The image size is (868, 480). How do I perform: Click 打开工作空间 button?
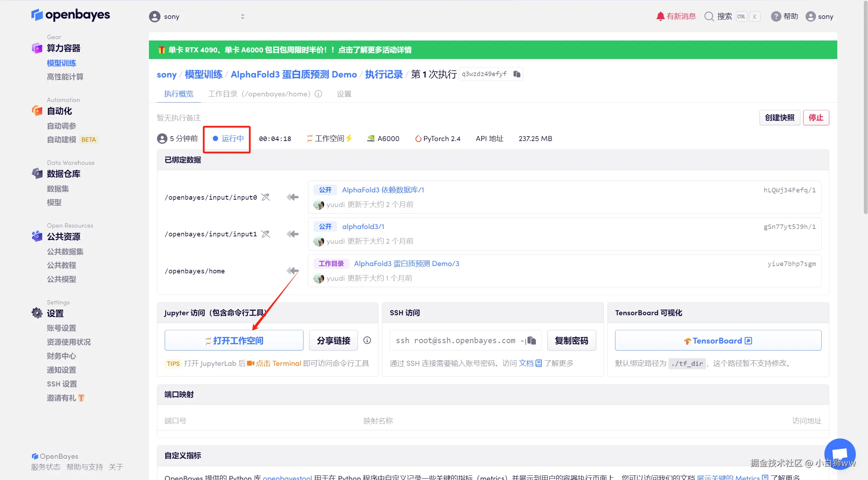[x=234, y=340]
